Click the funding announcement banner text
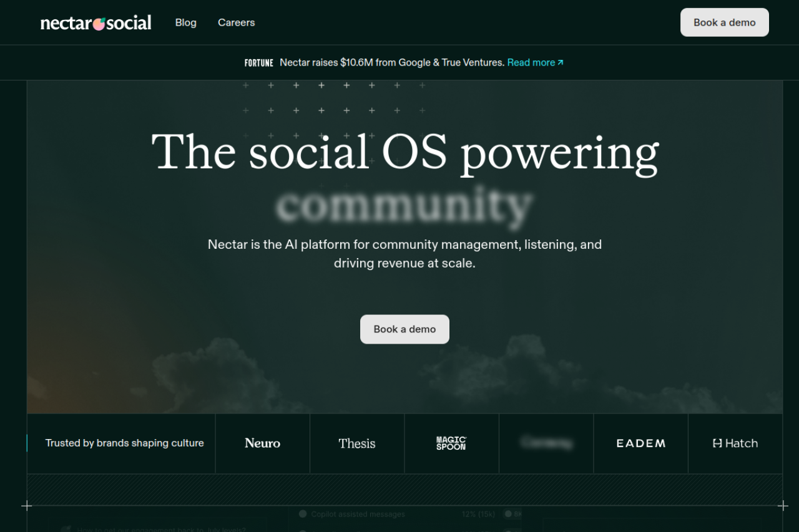The image size is (799, 532). tap(391, 62)
